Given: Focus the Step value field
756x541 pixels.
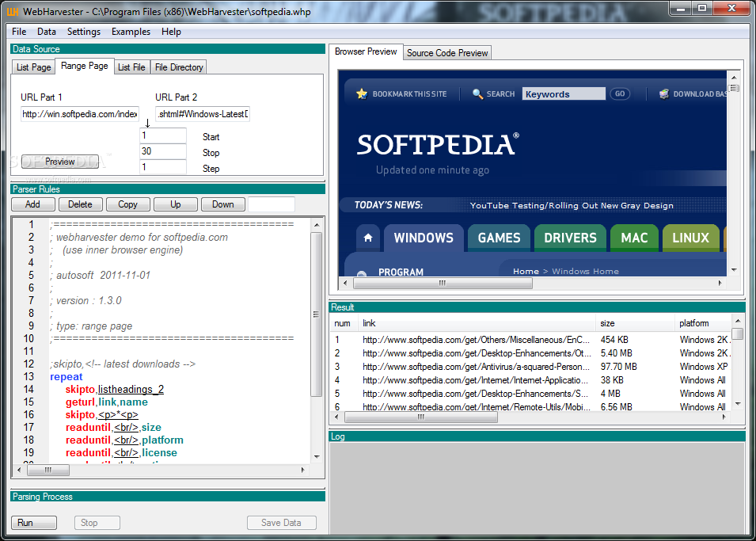Looking at the screenshot, I should pyautogui.click(x=163, y=167).
